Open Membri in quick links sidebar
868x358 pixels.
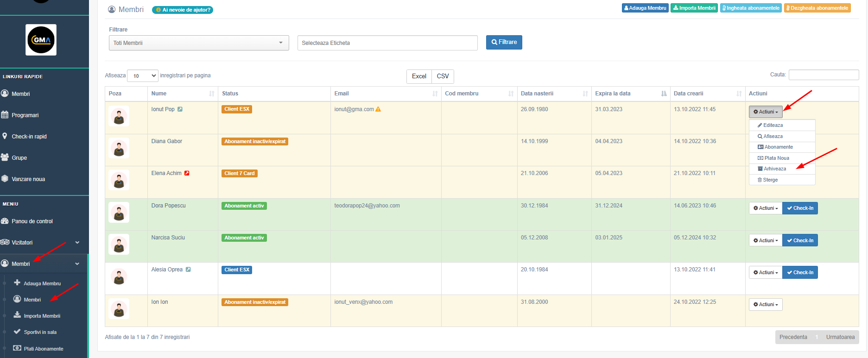(20, 94)
